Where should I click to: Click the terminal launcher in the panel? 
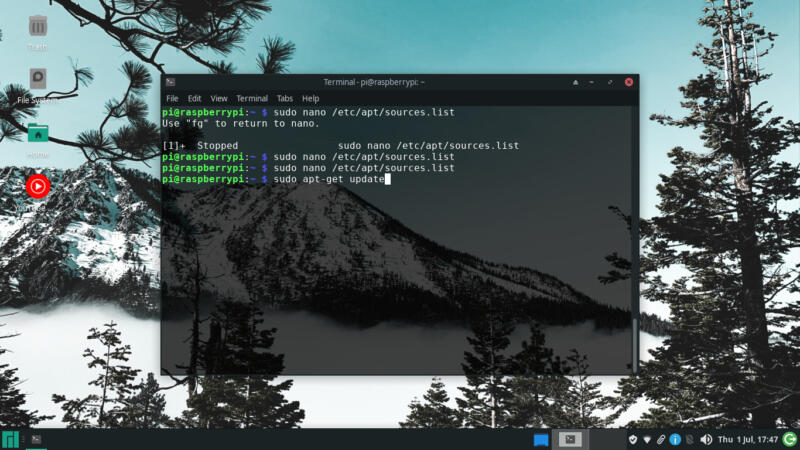tap(36, 439)
